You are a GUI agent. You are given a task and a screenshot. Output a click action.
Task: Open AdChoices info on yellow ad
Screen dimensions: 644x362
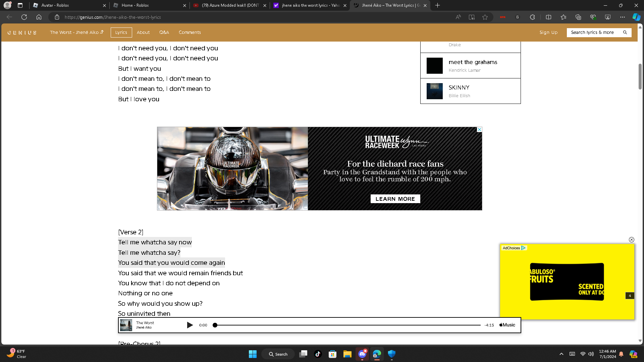(514, 248)
